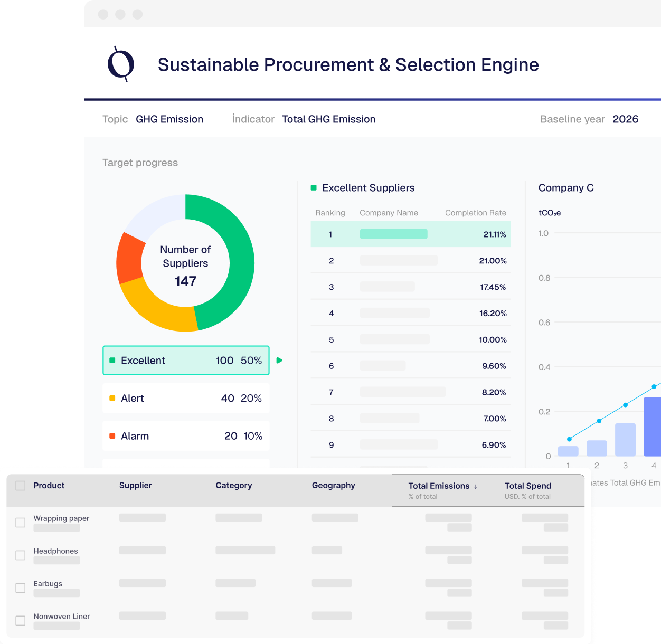Toggle the select-all checkbox in the table header
This screenshot has width=661, height=644.
20,485
